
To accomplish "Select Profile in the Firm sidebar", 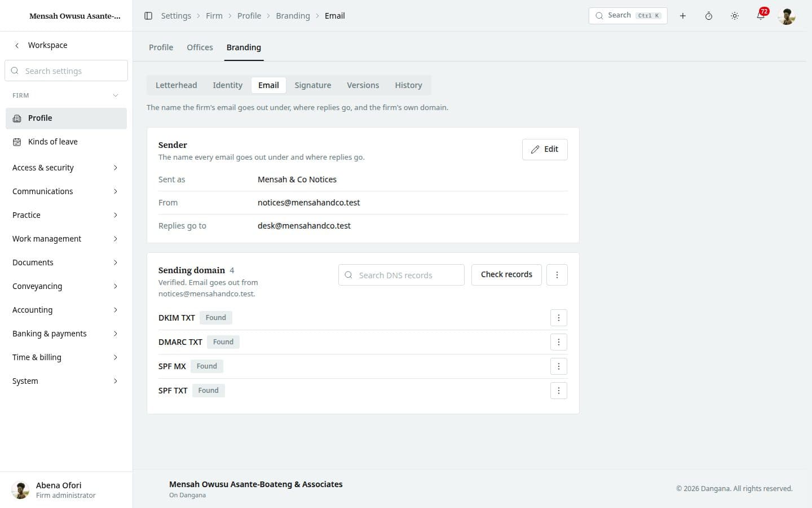I will tap(66, 118).
